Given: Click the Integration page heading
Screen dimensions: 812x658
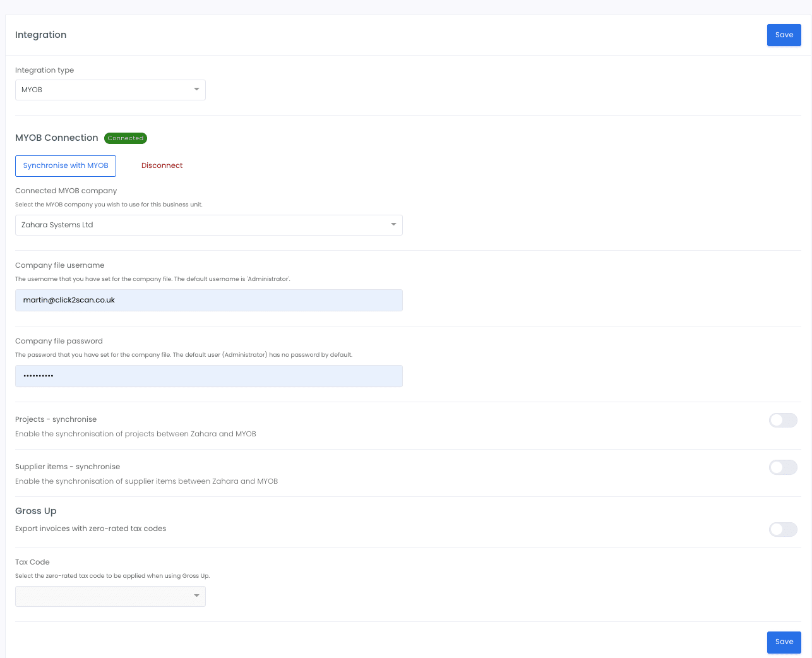Looking at the screenshot, I should coord(41,35).
